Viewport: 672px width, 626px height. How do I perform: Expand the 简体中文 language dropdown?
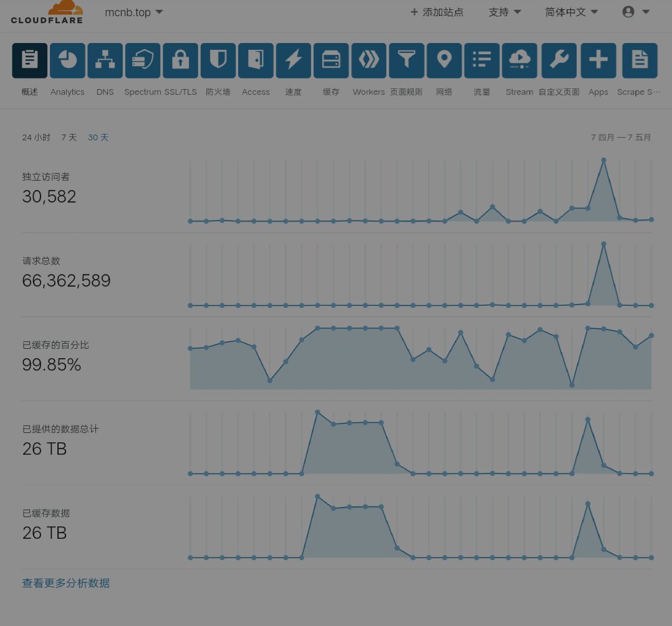[x=571, y=12]
